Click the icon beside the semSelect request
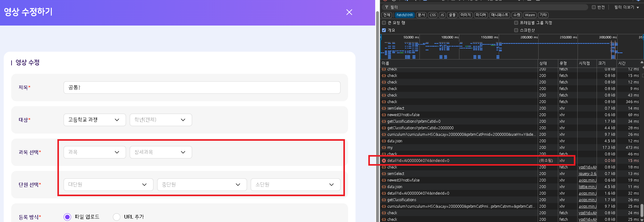This screenshot has width=644, height=222. coord(384,108)
